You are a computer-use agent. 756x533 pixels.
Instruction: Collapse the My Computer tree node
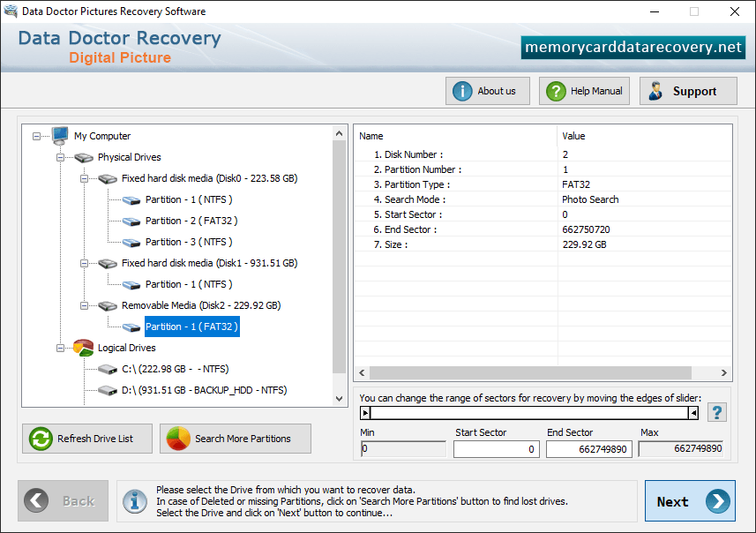[37, 137]
